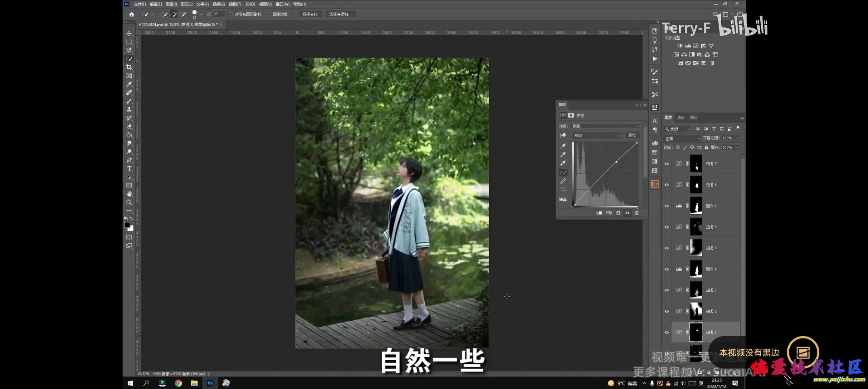Open the 正常 blend mode dropdown

(x=682, y=138)
